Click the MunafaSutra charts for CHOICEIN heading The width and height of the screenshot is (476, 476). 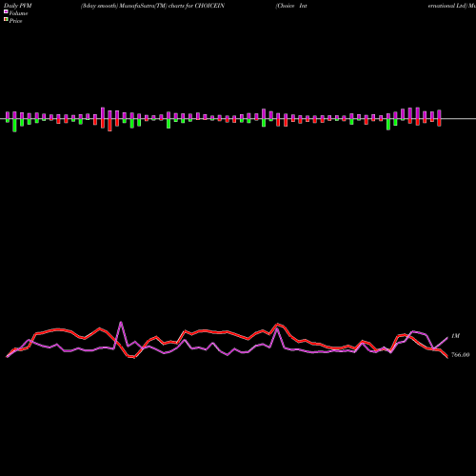click(152, 6)
